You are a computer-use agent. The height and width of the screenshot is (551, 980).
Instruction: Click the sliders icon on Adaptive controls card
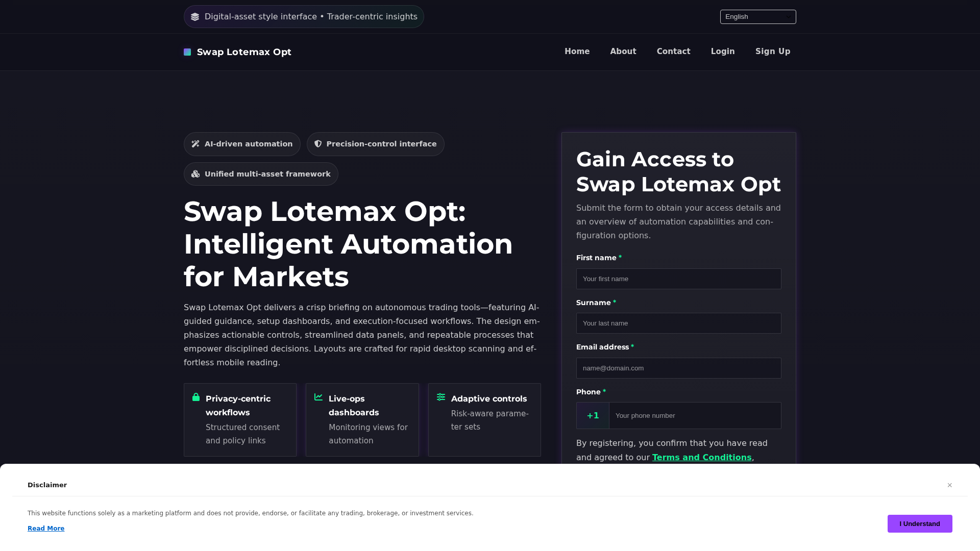[441, 397]
